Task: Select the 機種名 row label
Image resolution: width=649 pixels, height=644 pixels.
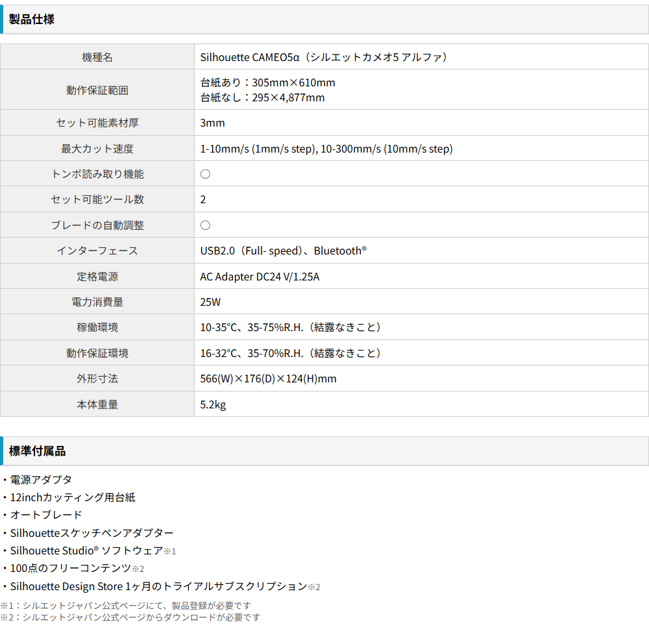Action: (x=97, y=57)
